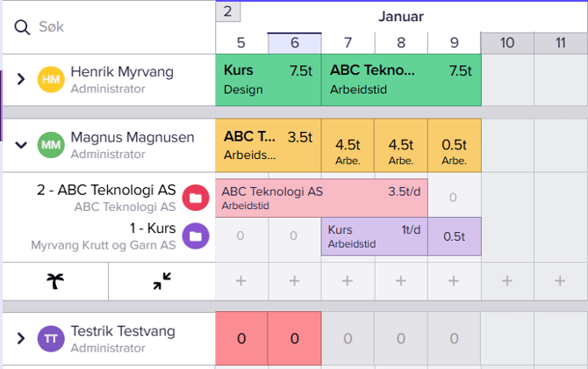Click the red ABC Teknologi folder icon
Screen dimensions: 588x369
click(x=196, y=199)
